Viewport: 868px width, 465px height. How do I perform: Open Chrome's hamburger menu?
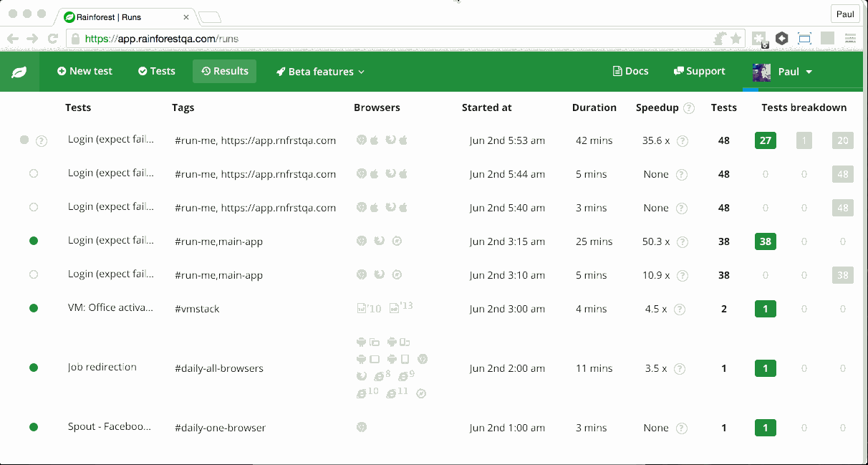point(851,39)
